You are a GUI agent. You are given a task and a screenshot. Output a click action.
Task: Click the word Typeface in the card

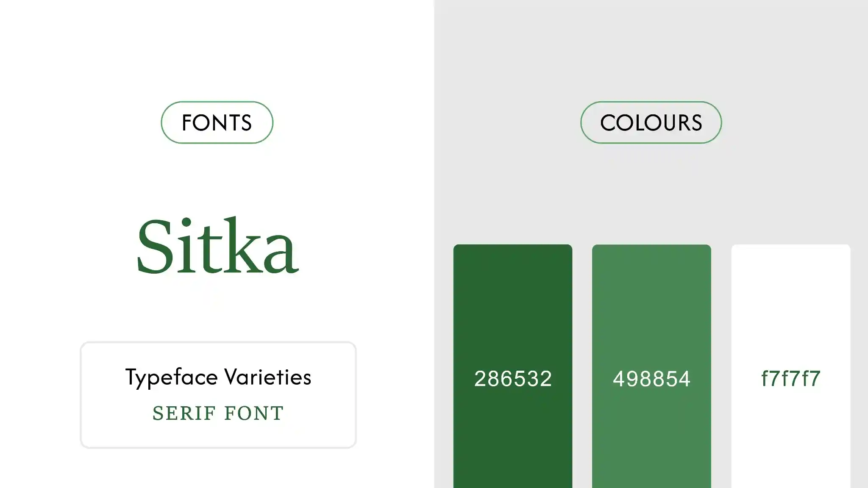pyautogui.click(x=171, y=377)
